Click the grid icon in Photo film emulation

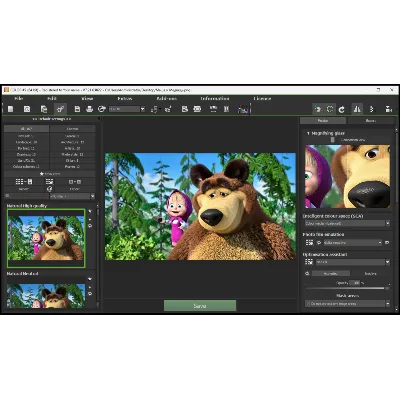click(310, 243)
